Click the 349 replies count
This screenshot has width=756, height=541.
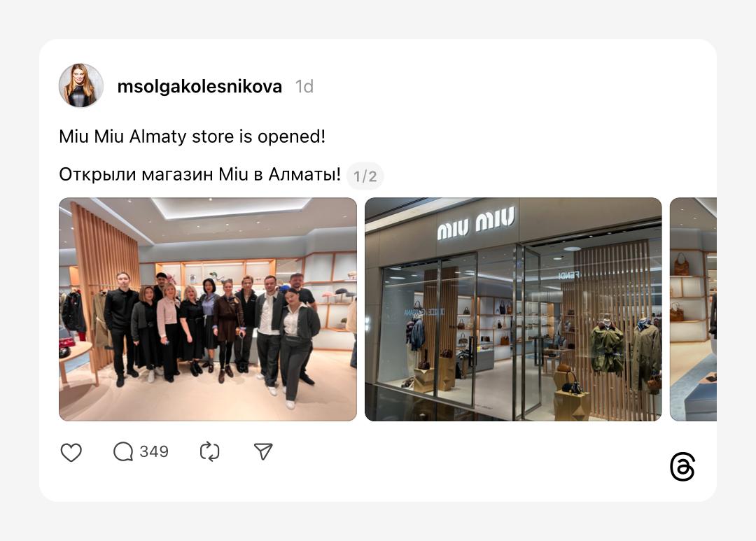154,452
